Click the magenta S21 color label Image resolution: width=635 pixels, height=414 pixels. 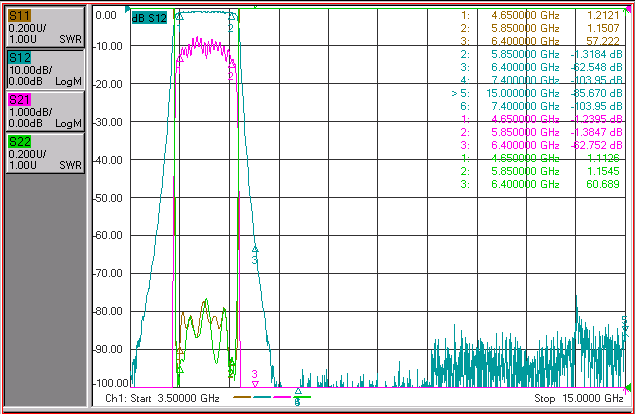point(19,100)
